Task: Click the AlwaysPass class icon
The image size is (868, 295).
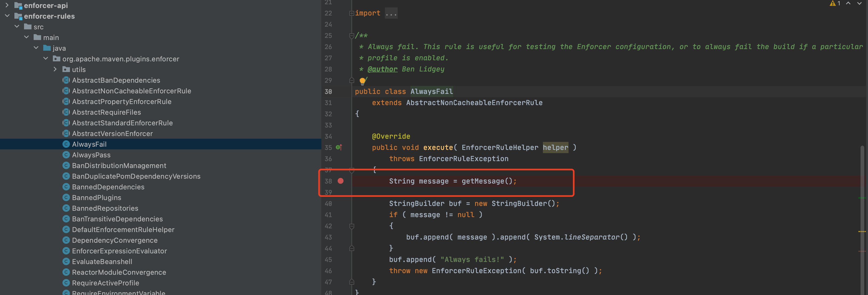Action: 66,155
